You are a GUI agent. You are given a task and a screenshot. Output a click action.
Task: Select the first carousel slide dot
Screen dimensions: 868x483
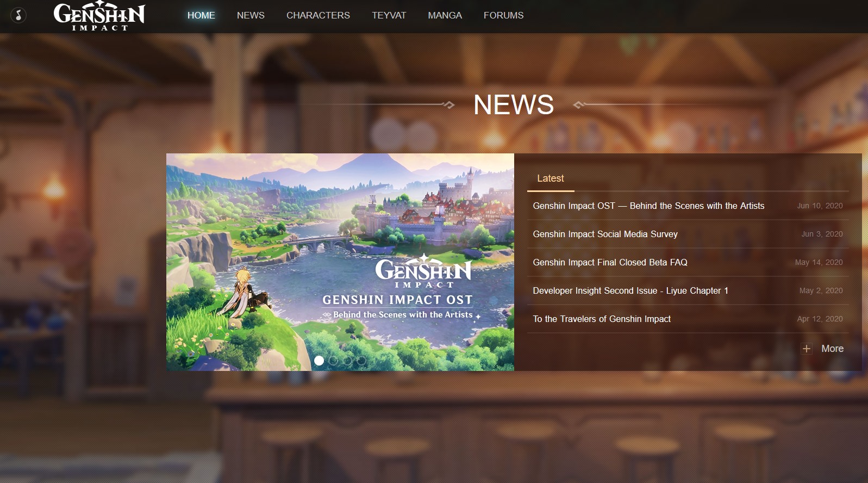point(319,360)
